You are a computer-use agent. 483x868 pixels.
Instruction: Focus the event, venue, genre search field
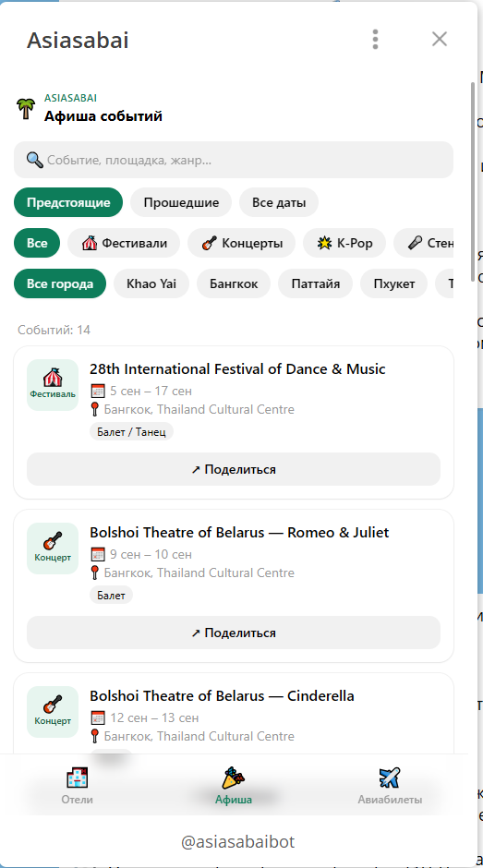[x=234, y=160]
